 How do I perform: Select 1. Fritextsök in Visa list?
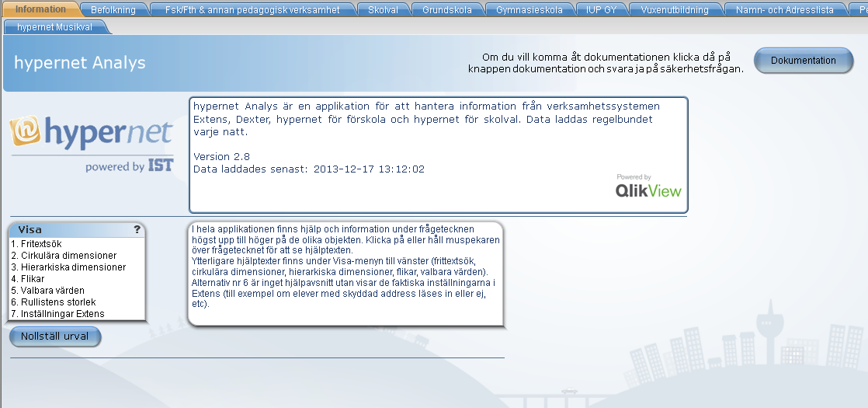pos(77,244)
